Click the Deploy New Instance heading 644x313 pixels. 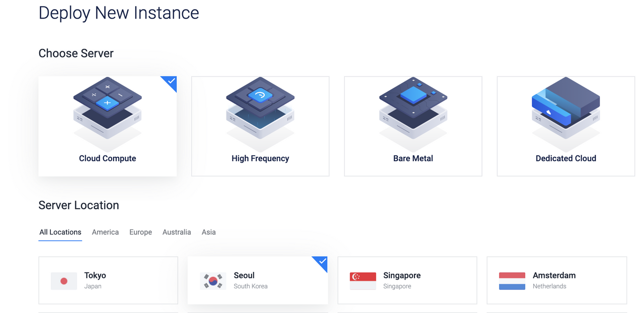pos(119,13)
